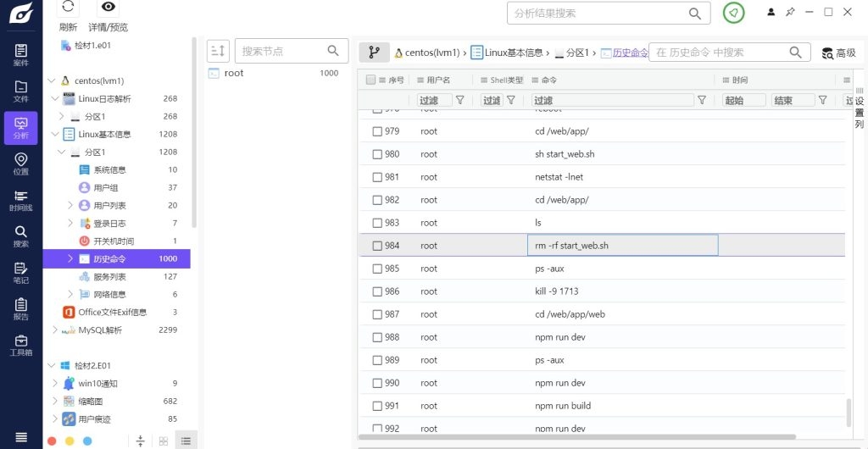Click the refresh icon in the toolbar
This screenshot has width=868, height=449.
(69, 8)
